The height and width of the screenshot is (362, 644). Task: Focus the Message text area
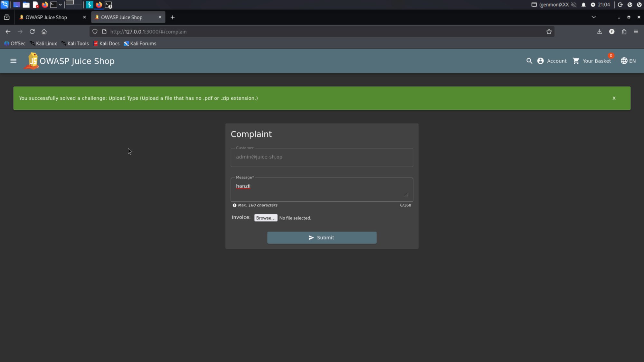322,190
